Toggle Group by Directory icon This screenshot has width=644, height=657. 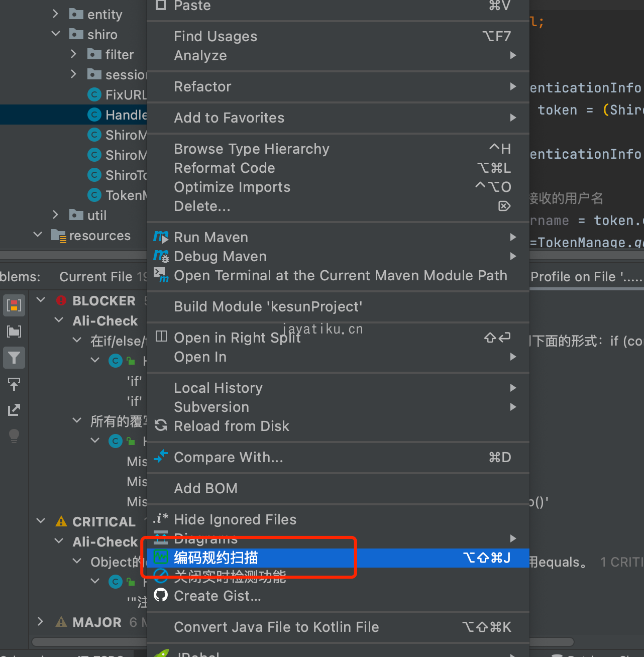pos(14,332)
